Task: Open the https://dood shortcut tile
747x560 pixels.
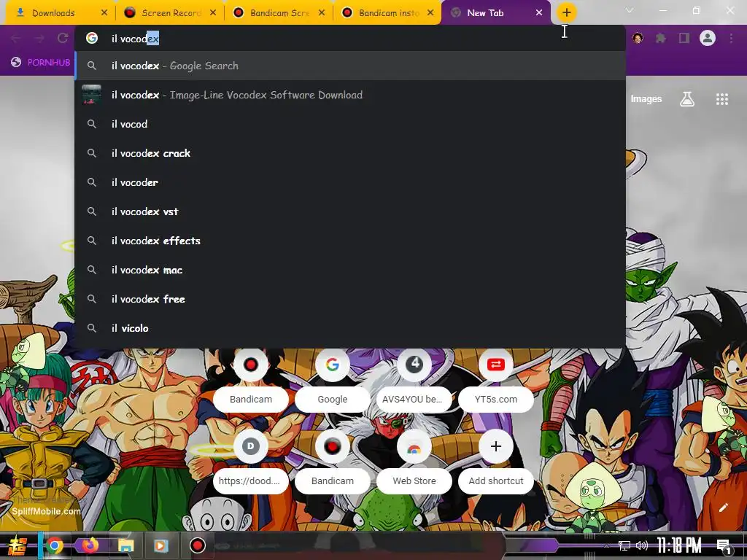Action: (x=251, y=461)
